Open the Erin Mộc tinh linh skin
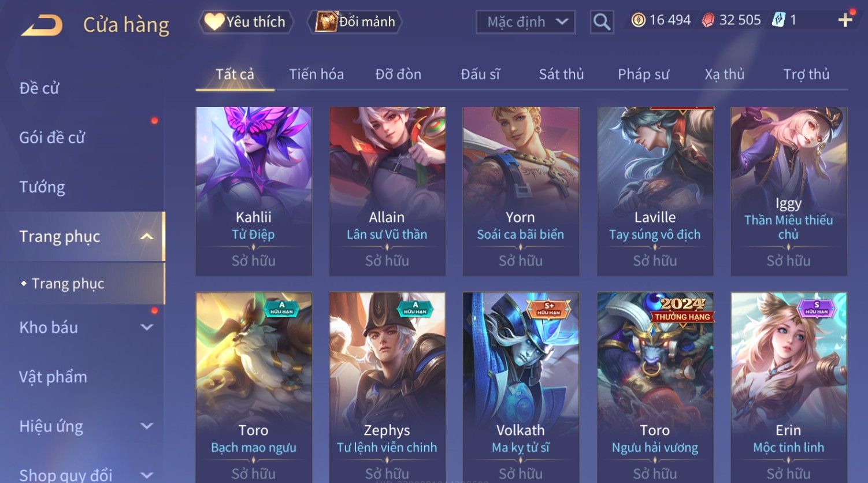Viewport: 868px width, 483px height. (x=789, y=387)
